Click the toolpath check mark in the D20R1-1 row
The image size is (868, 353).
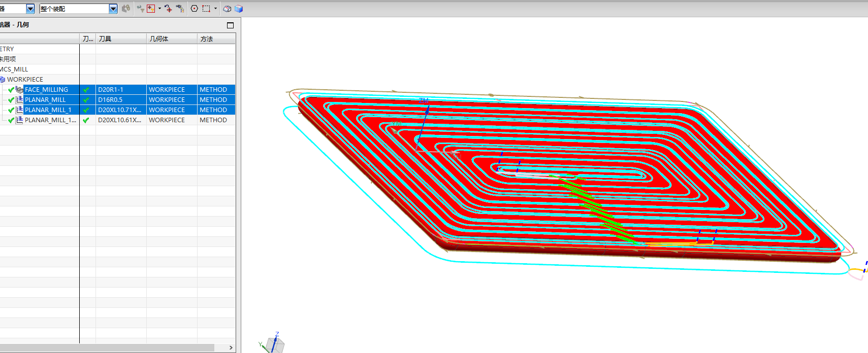tap(86, 90)
